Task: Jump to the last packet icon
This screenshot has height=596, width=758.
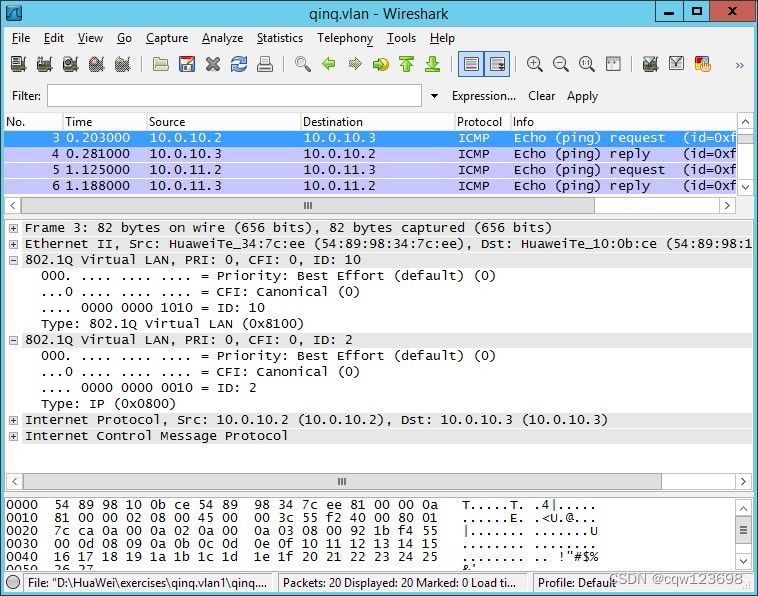Action: (433, 64)
